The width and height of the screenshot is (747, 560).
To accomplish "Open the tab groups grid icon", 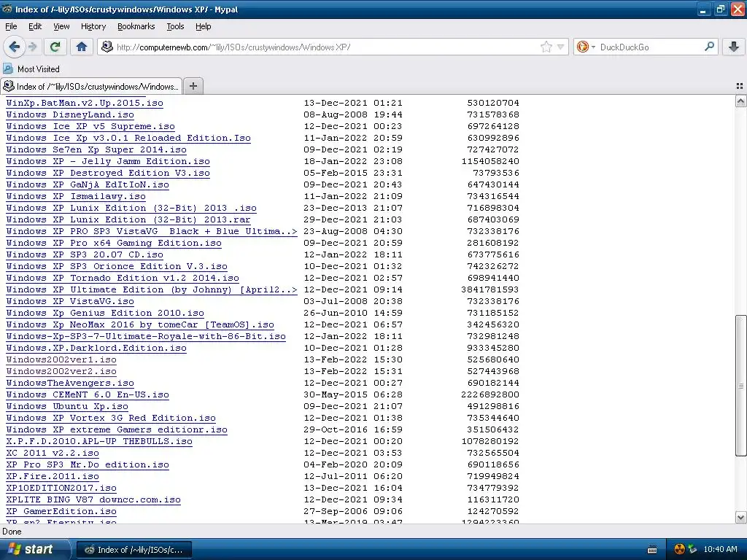I will (x=740, y=86).
